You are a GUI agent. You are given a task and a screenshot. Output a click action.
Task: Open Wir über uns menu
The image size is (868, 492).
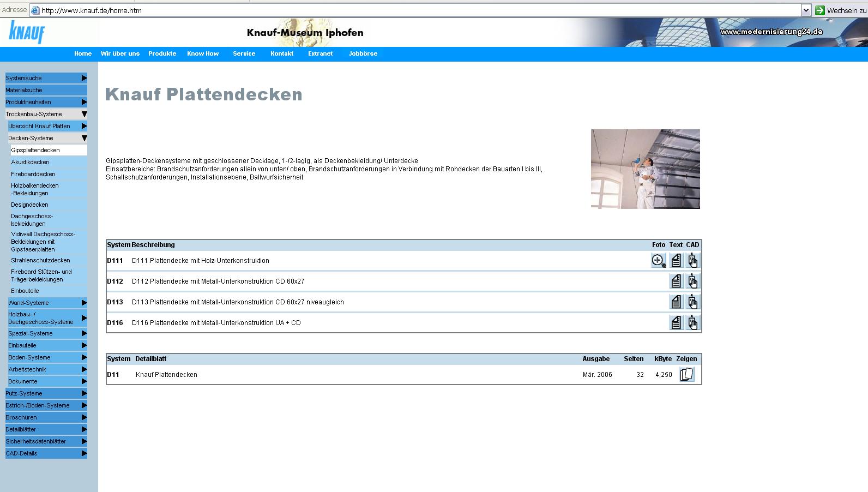(x=120, y=53)
